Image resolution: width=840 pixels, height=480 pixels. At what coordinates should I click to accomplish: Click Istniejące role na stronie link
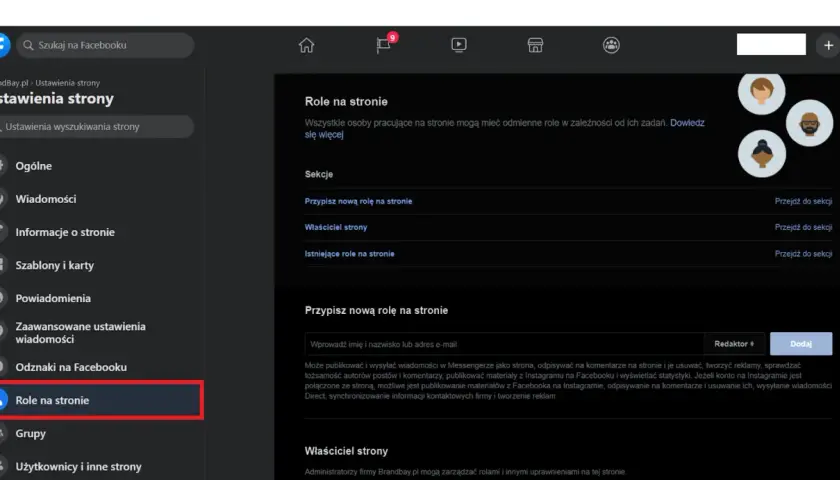[x=349, y=254]
